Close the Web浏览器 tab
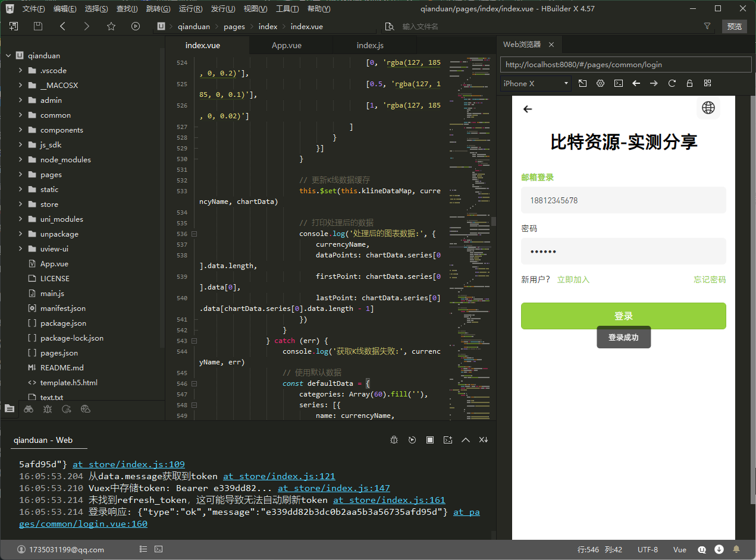This screenshot has height=560, width=756. 551,45
